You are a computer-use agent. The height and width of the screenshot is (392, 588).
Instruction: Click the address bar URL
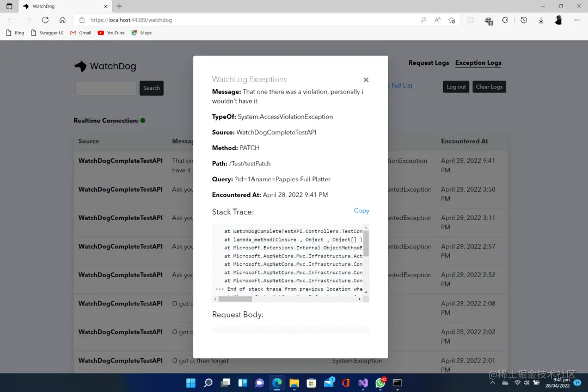pyautogui.click(x=131, y=20)
